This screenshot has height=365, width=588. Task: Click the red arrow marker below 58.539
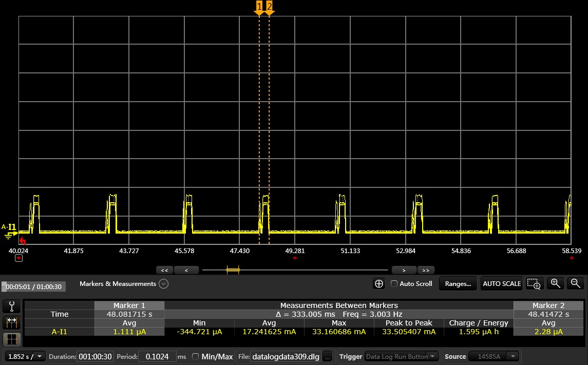click(572, 258)
